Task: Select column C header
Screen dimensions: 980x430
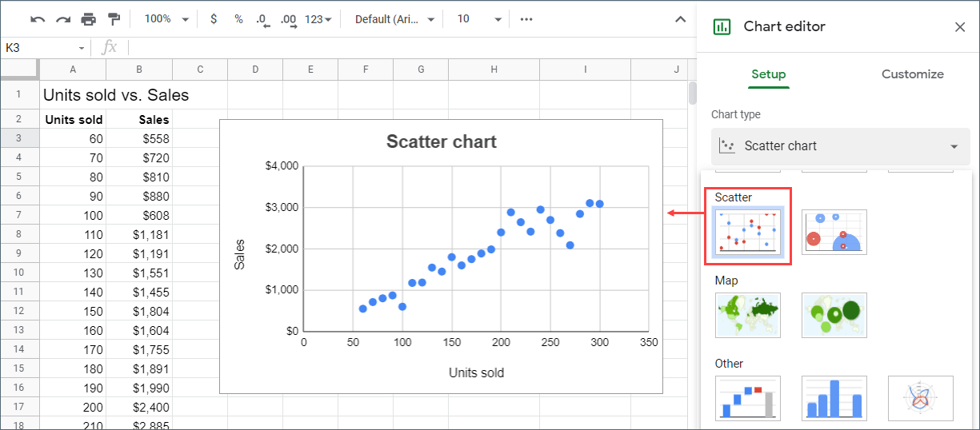Action: click(200, 70)
